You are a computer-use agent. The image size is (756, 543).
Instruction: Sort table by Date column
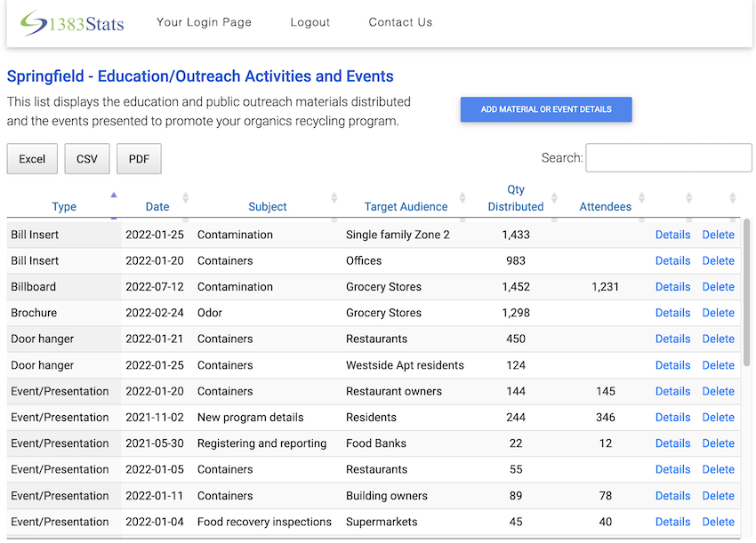[x=157, y=206]
